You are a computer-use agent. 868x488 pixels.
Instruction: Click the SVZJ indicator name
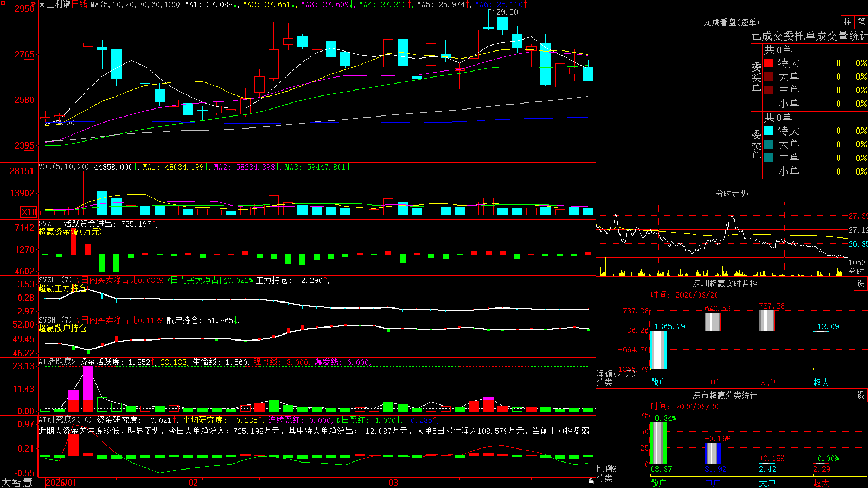pyautogui.click(x=47, y=223)
